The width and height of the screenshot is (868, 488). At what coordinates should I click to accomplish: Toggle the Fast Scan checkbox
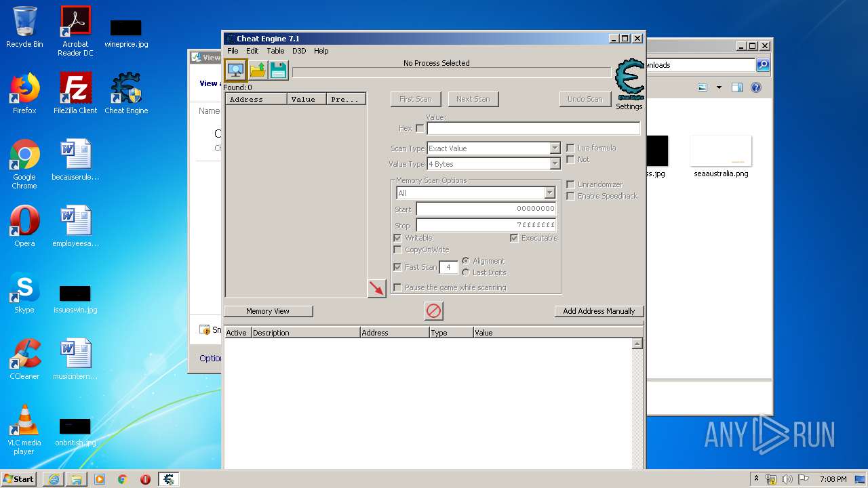(x=397, y=267)
